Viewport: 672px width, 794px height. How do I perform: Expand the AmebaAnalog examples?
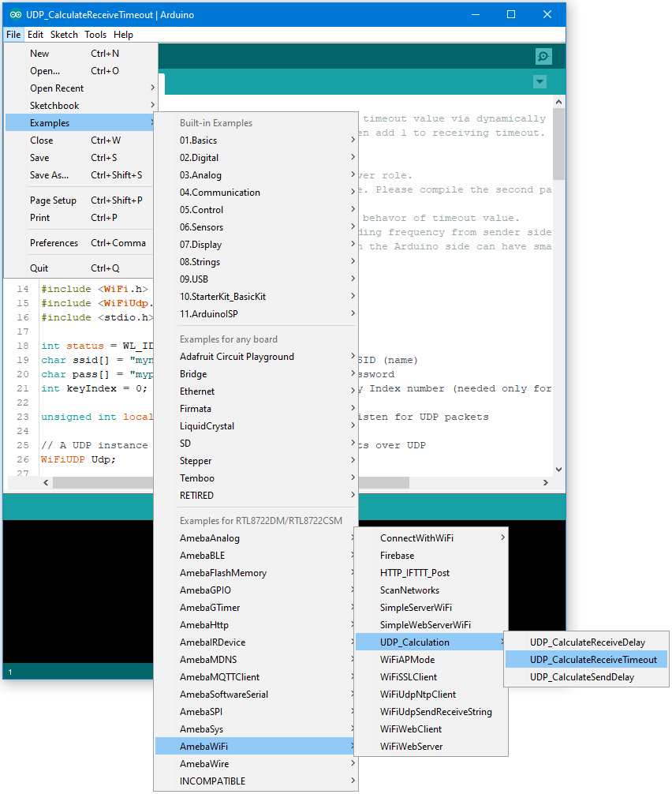click(x=256, y=538)
